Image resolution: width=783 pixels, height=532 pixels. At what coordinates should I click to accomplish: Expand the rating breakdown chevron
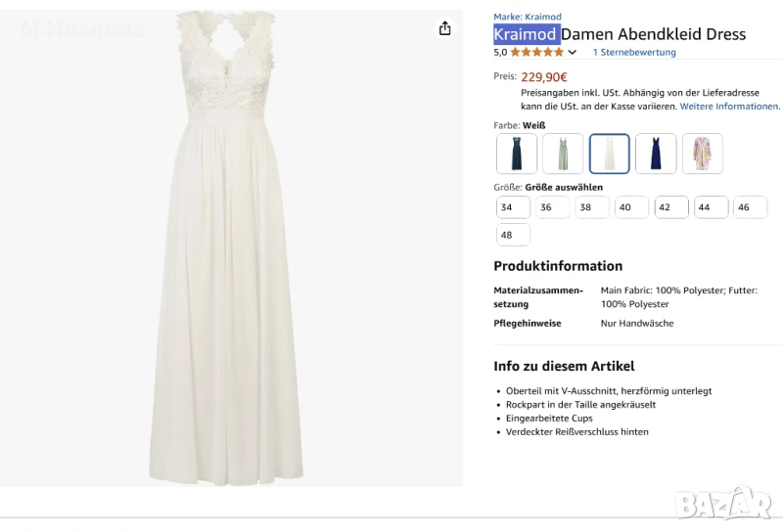(x=573, y=53)
